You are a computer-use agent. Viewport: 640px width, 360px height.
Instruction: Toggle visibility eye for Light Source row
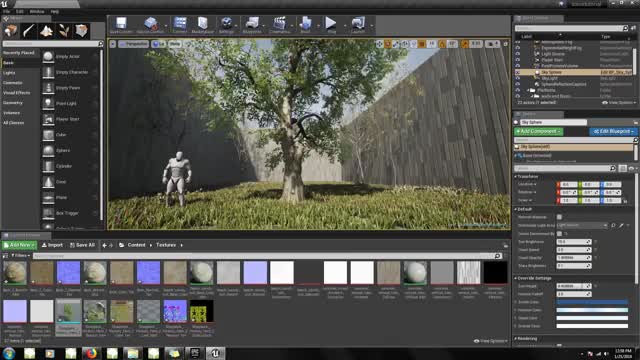517,54
